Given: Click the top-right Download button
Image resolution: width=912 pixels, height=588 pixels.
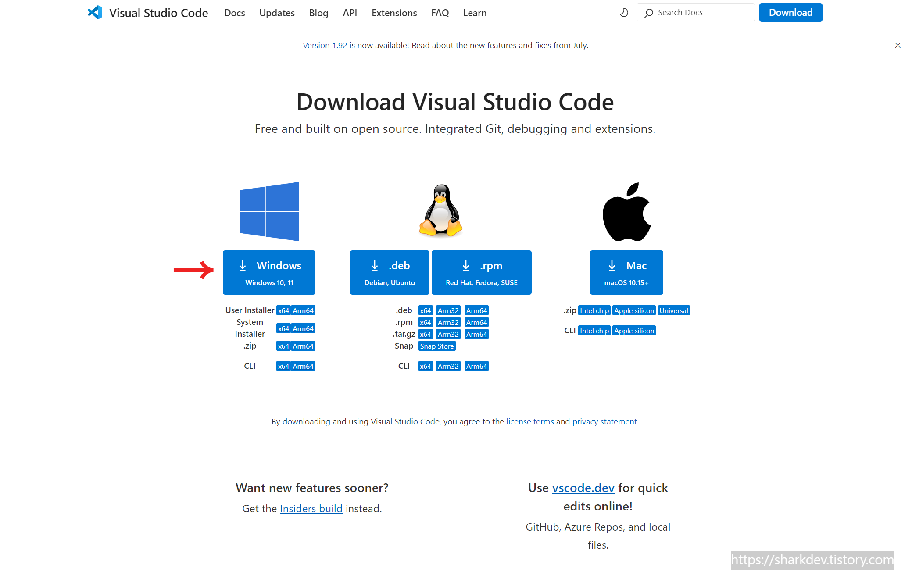Looking at the screenshot, I should (x=790, y=13).
